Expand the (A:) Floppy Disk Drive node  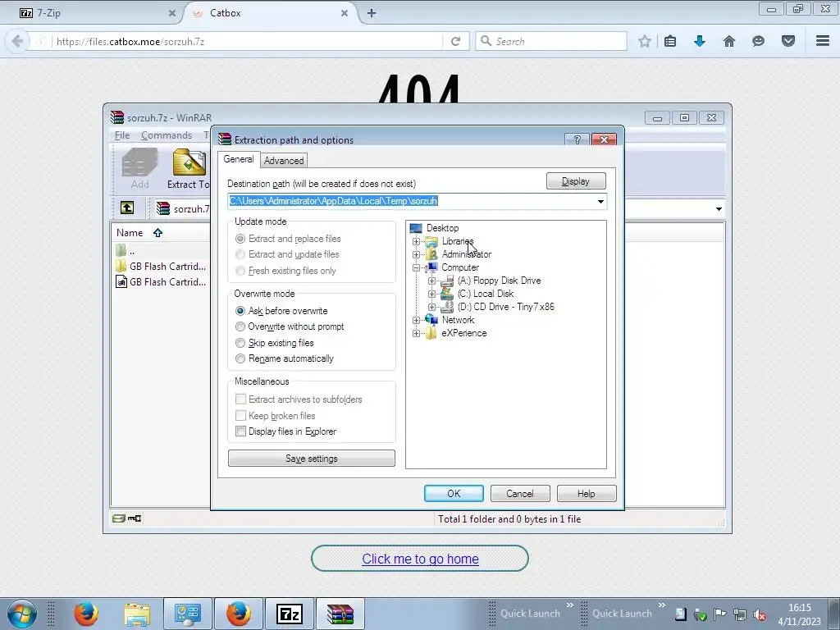tap(431, 281)
